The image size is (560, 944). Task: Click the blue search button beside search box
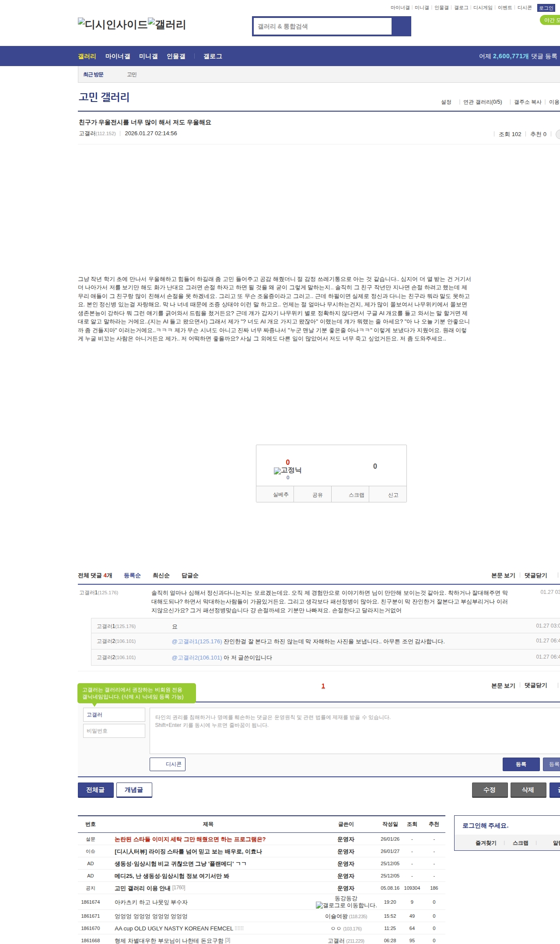[x=401, y=26]
